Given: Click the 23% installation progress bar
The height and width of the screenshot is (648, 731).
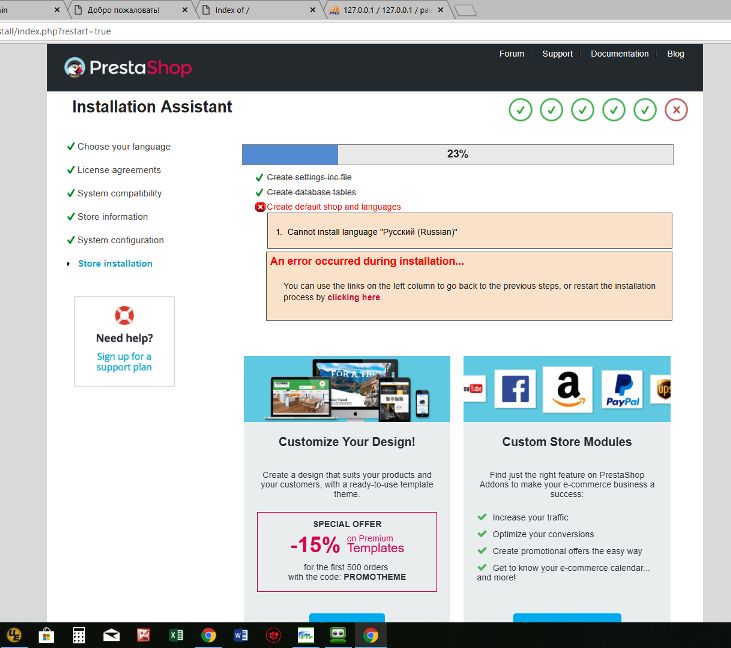Looking at the screenshot, I should click(x=457, y=154).
